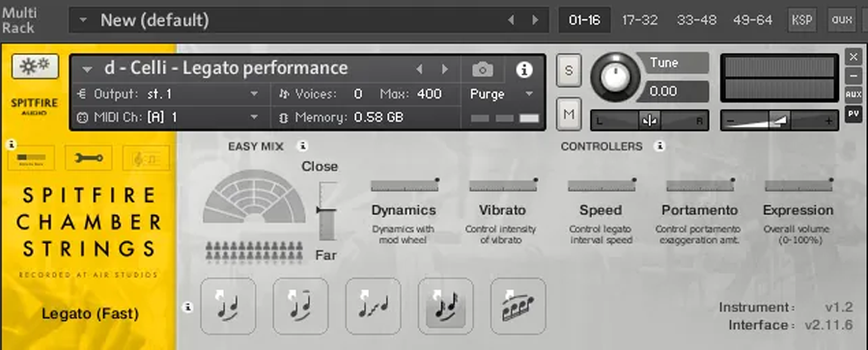Image resolution: width=868 pixels, height=350 pixels.
Task: Toggle the PV button
Action: coord(854,115)
